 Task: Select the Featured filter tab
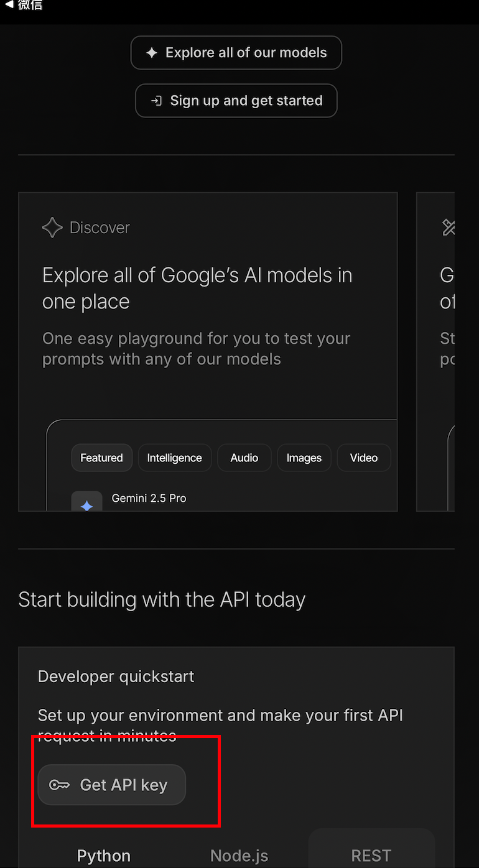coord(101,458)
